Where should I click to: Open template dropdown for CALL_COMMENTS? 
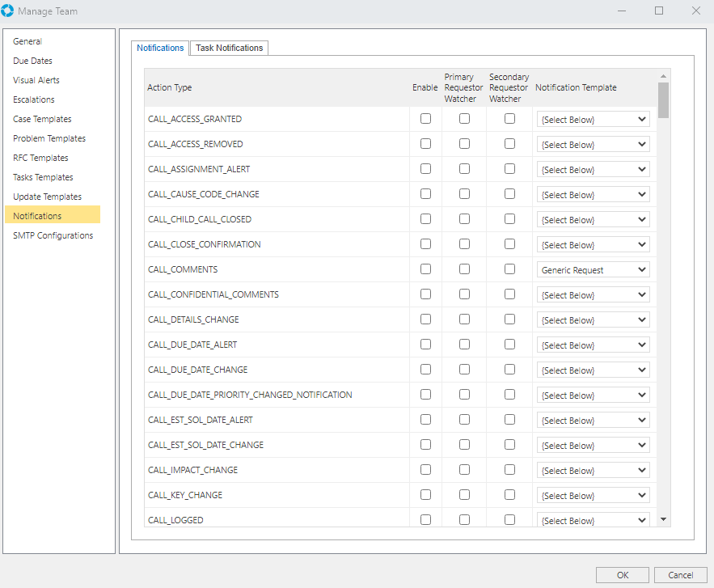pyautogui.click(x=593, y=270)
